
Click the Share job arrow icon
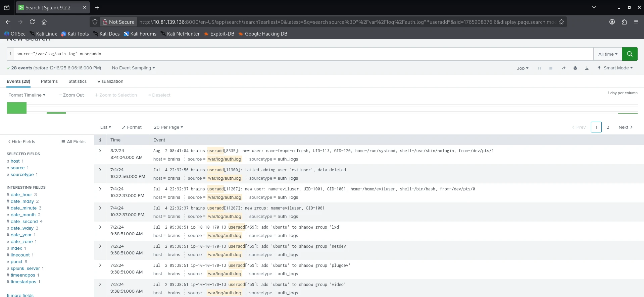tap(563, 68)
